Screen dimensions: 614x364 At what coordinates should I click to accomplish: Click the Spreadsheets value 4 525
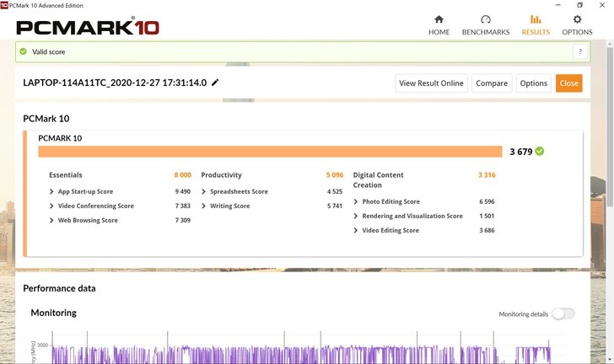point(335,191)
